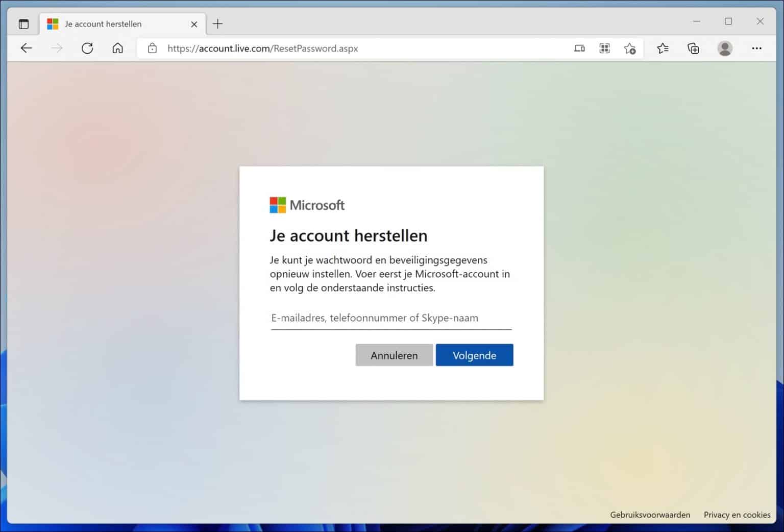The height and width of the screenshot is (532, 784).
Task: Reload the password reset page
Action: tap(87, 48)
